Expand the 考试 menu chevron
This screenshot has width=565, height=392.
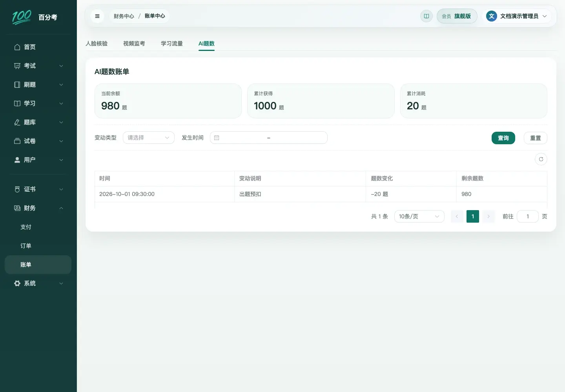tap(61, 66)
